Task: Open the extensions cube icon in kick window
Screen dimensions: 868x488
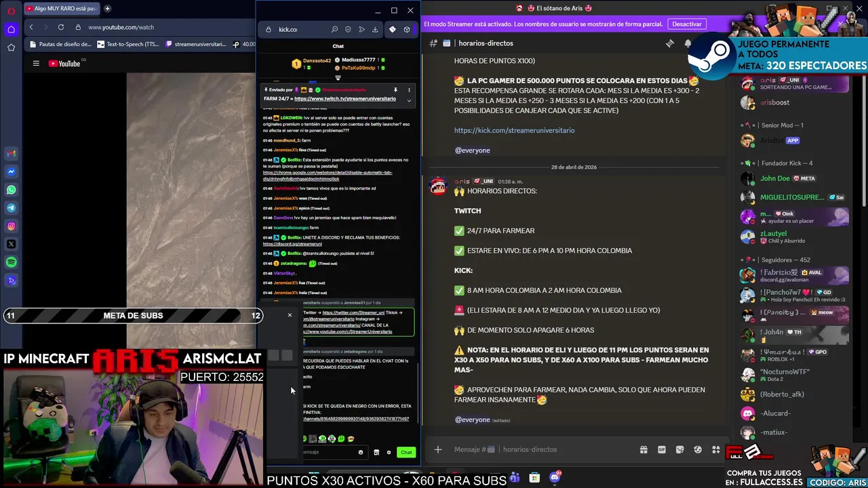Action: click(x=407, y=29)
